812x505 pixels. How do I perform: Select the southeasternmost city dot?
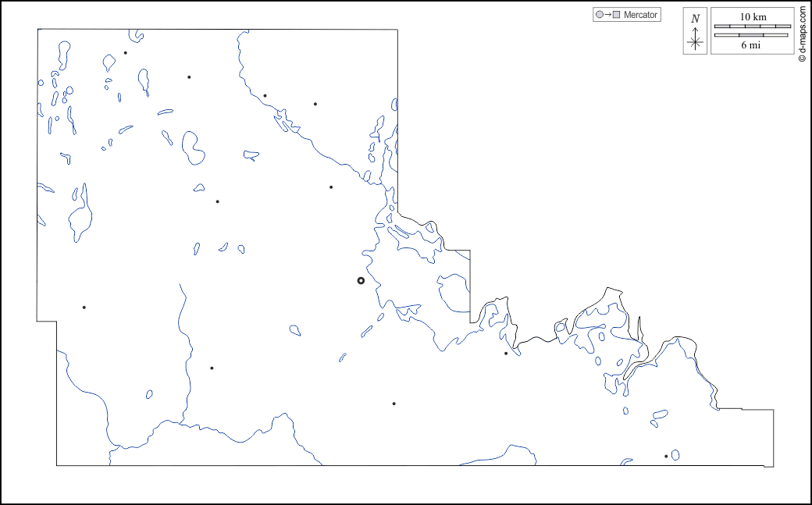[665, 456]
